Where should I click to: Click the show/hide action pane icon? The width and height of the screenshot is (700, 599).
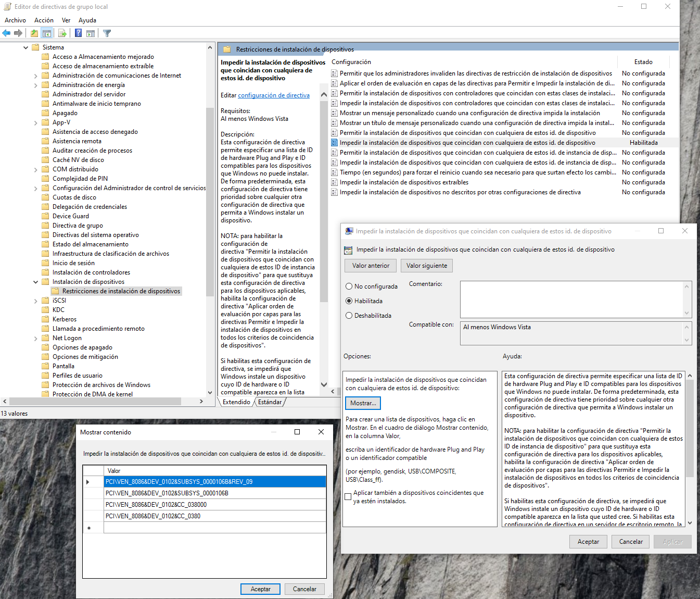pos(91,33)
